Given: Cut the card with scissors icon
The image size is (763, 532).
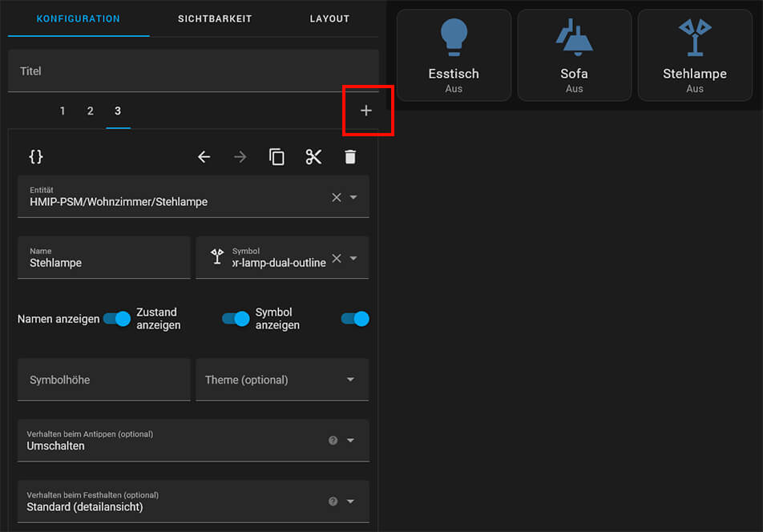Looking at the screenshot, I should click(x=313, y=157).
